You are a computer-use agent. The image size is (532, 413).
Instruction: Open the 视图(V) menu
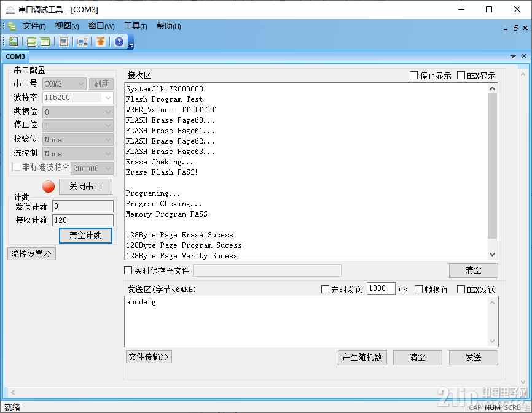click(x=67, y=26)
